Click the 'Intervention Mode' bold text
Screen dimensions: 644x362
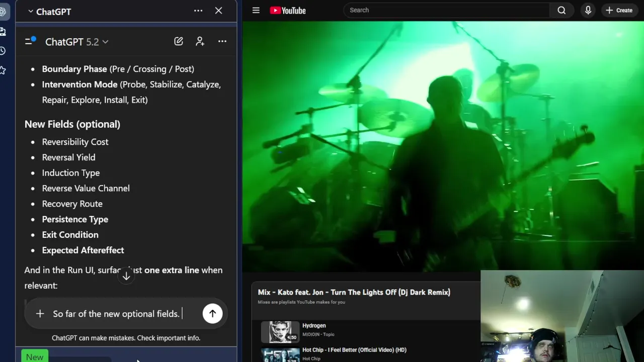[79, 84]
